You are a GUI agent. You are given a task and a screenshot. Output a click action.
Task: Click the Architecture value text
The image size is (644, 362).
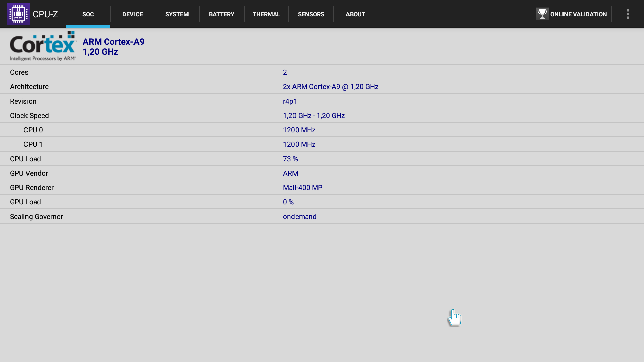pos(330,87)
